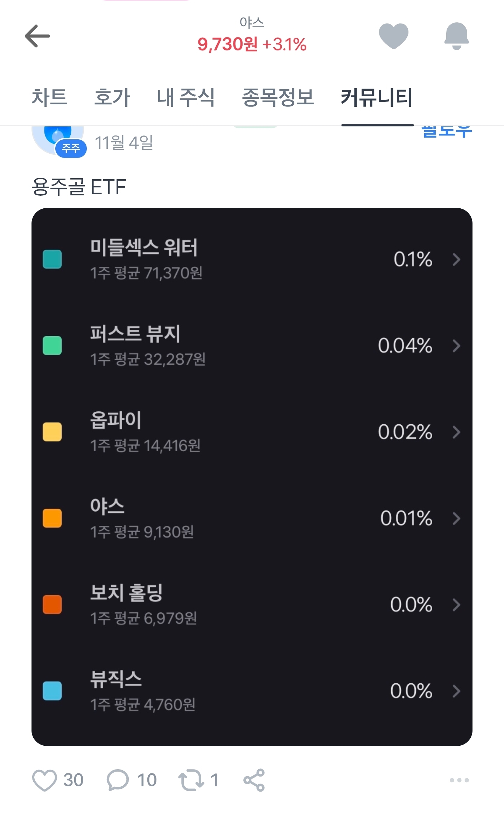The height and width of the screenshot is (821, 504).
Task: Open the 종목정보 tab
Action: pyautogui.click(x=278, y=97)
